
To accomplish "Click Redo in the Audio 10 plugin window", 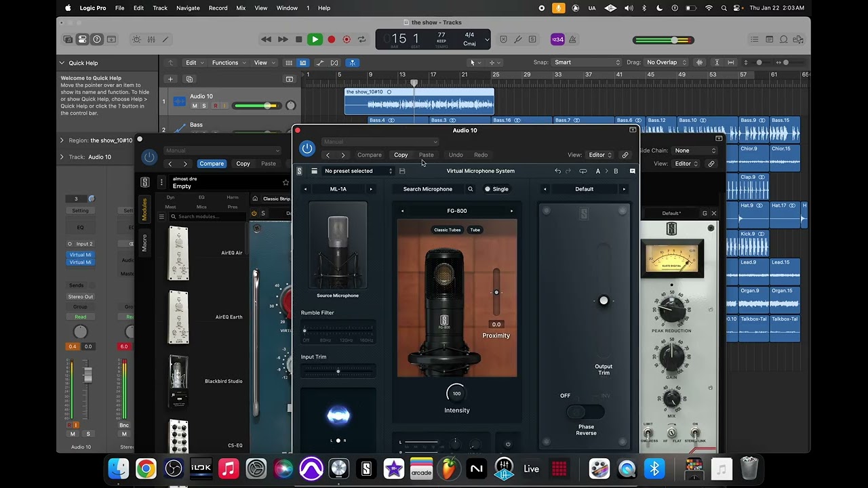I will coord(481,155).
